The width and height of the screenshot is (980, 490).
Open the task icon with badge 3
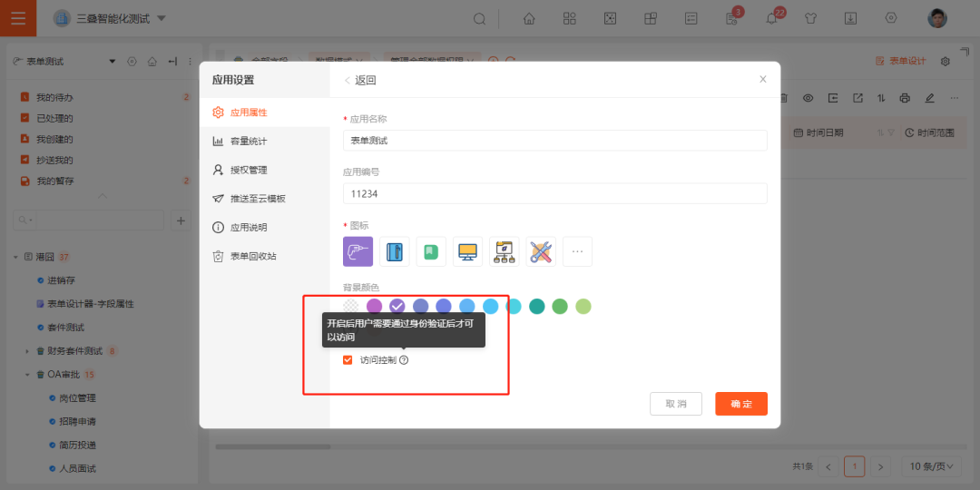[x=732, y=18]
